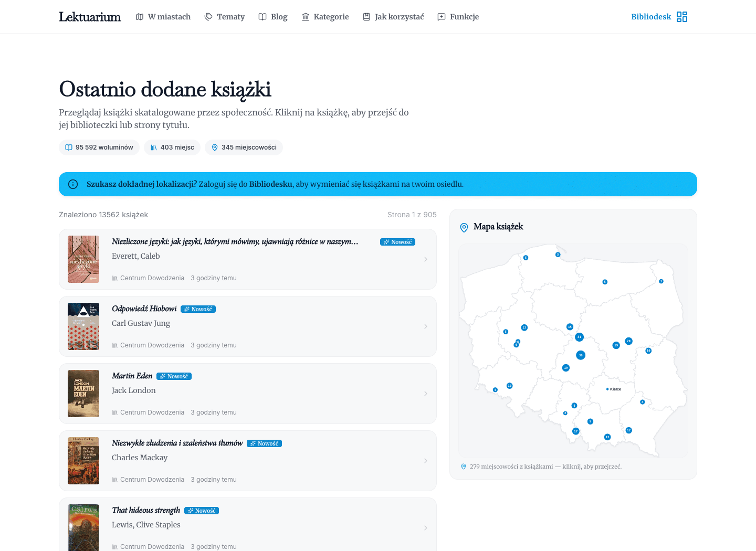Click Centrum Dowodzenia under Charles Mackay
Screen dimensions: 756x551
[x=152, y=480]
